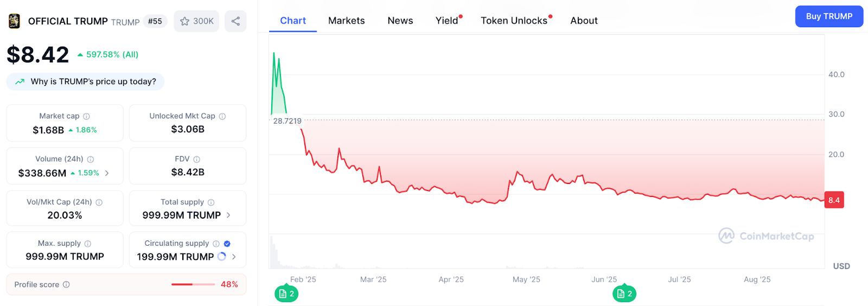Expand Volume (24h) details chevron

(107, 173)
